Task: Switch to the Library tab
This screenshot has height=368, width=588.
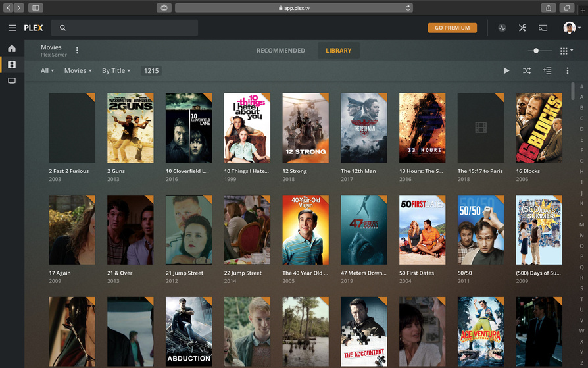Action: 339,50
